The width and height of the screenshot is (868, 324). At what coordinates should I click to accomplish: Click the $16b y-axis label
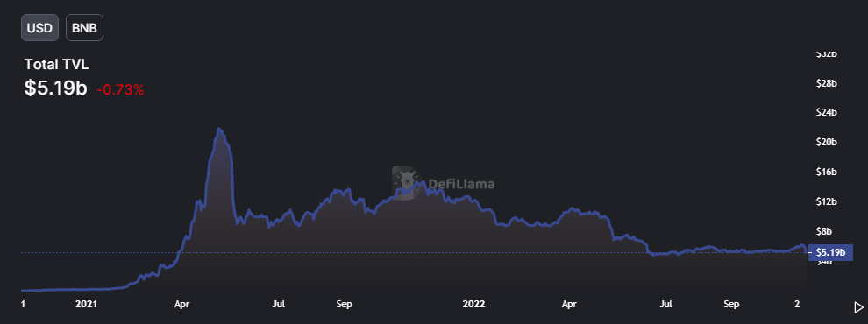(x=827, y=172)
